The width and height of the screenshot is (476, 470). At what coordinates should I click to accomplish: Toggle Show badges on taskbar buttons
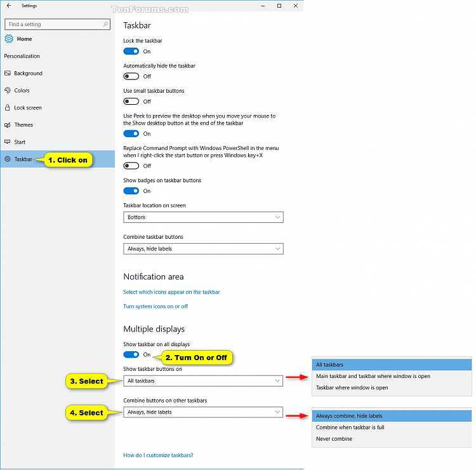tap(131, 191)
